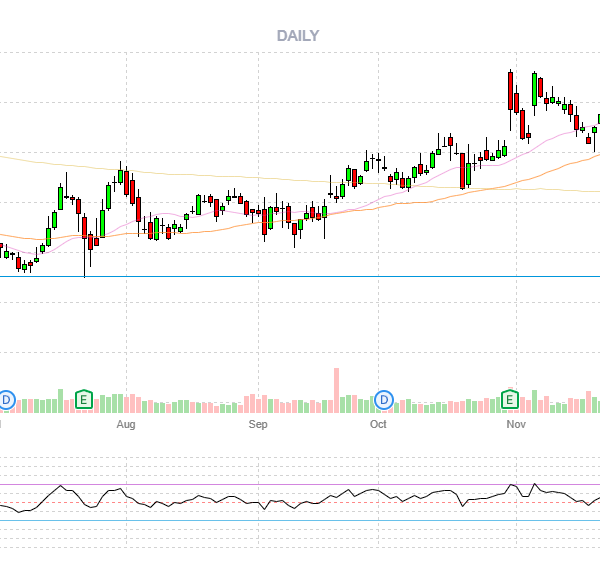600x562 pixels.
Task: Click the Nov date axis label
Action: tap(515, 424)
